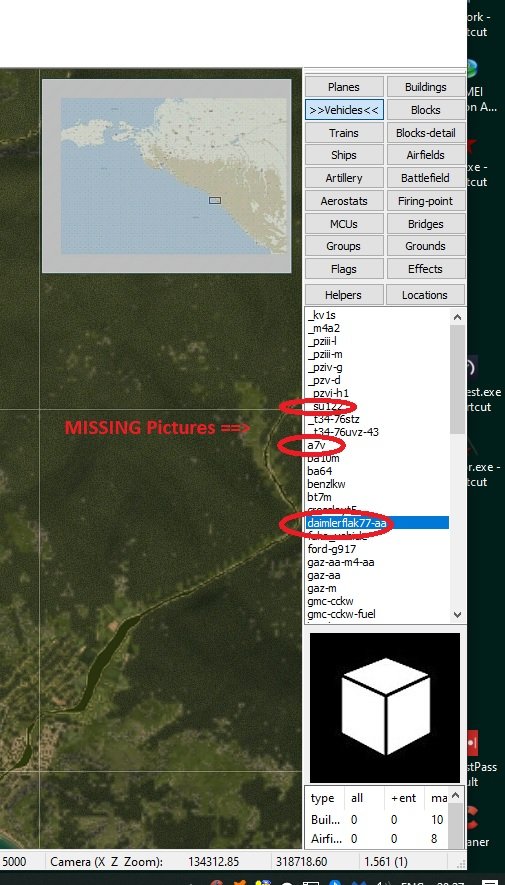
Task: Click the white cube preview thumbnail
Action: [x=385, y=707]
